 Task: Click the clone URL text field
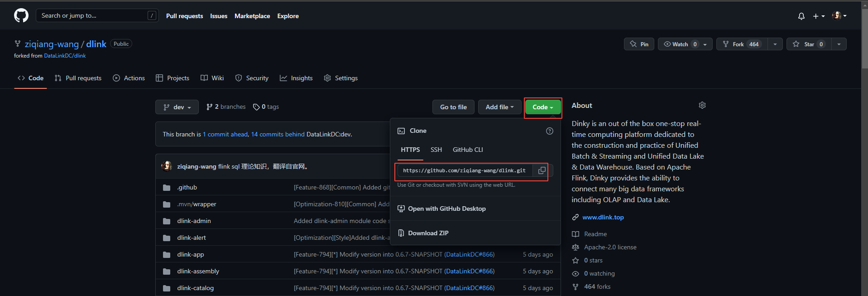[x=465, y=170]
